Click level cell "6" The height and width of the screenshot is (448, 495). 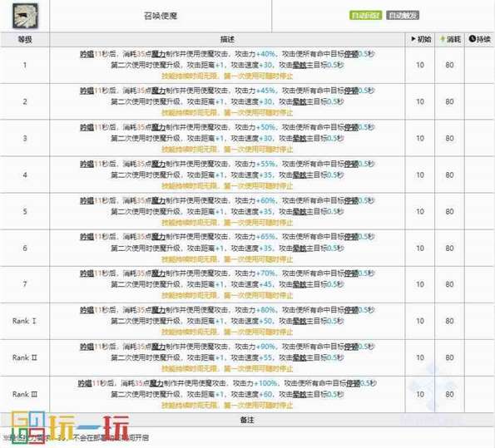25,248
